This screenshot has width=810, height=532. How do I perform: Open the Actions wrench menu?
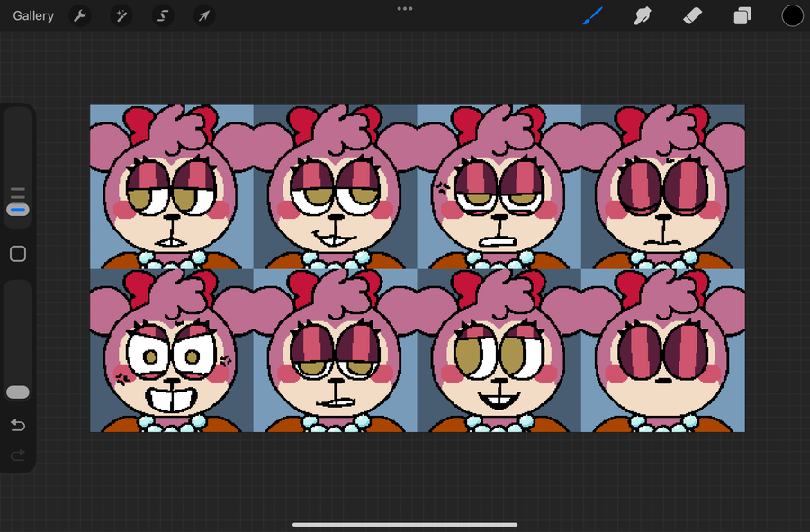click(x=80, y=16)
